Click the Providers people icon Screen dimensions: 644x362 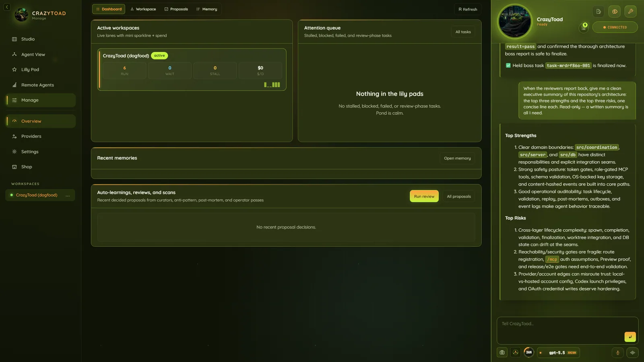(x=14, y=136)
